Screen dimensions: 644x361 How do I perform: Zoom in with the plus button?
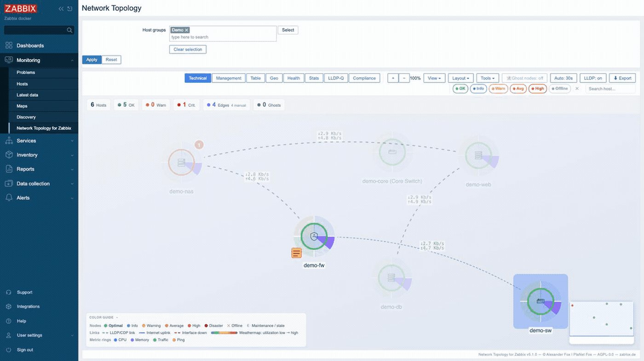coord(393,78)
